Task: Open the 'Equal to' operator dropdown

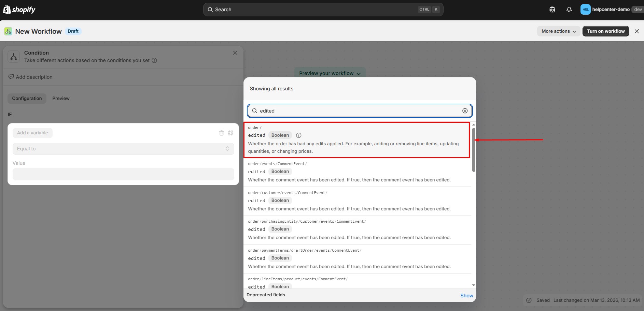Action: click(x=123, y=149)
